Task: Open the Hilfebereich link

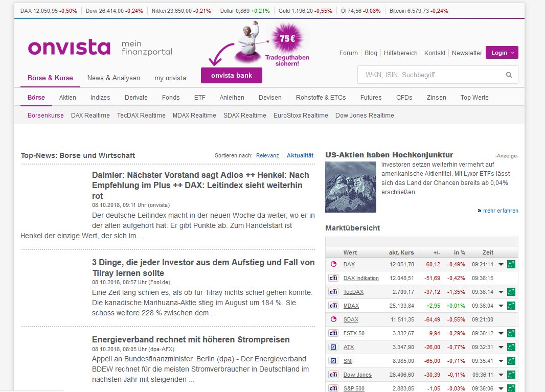Action: [x=401, y=53]
